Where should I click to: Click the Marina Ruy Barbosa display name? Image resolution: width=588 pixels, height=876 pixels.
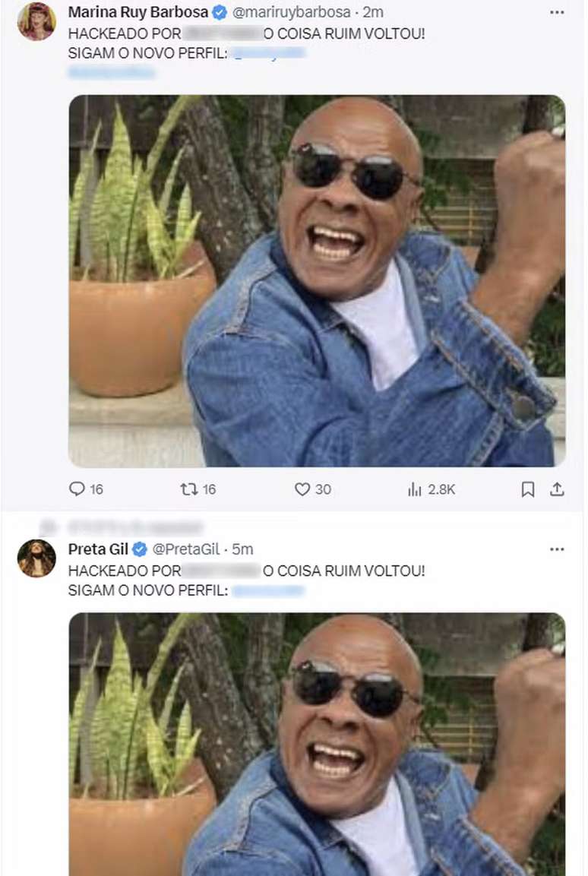coord(138,12)
